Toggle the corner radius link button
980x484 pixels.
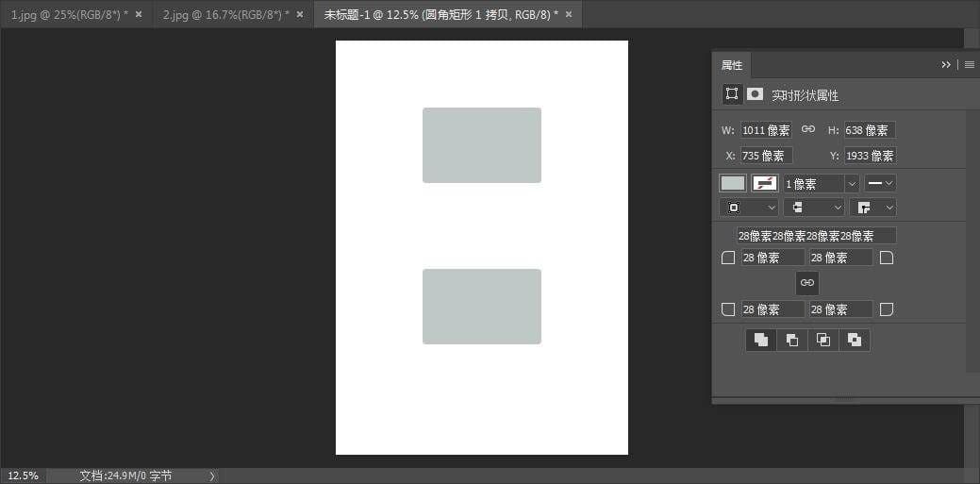coord(807,283)
